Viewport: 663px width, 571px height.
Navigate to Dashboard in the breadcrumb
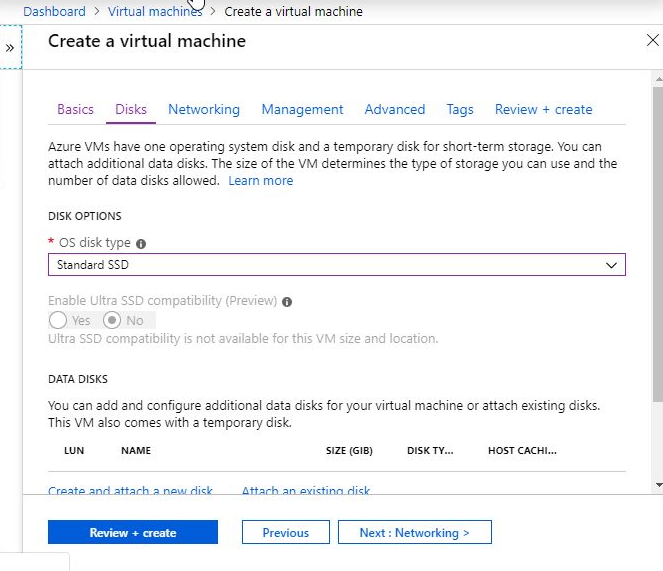click(x=54, y=12)
